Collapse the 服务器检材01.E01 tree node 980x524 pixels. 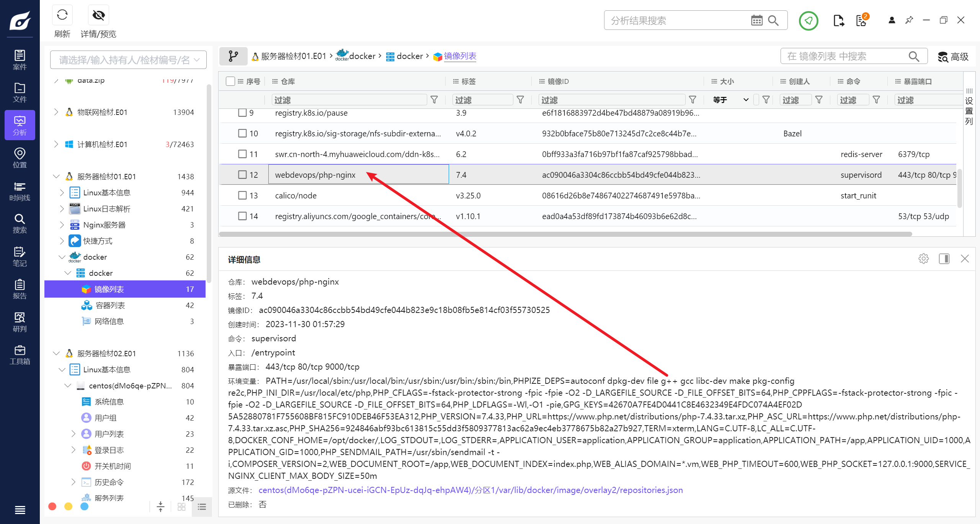coord(56,176)
